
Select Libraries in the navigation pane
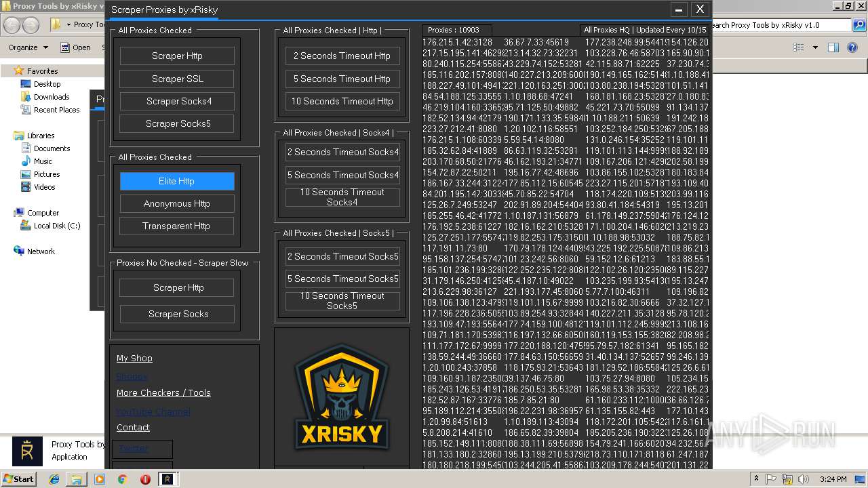coord(41,136)
